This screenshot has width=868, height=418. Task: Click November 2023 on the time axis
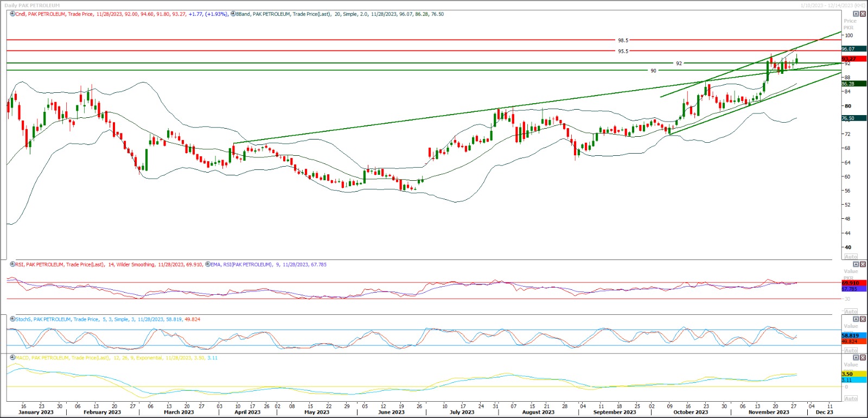(x=769, y=412)
